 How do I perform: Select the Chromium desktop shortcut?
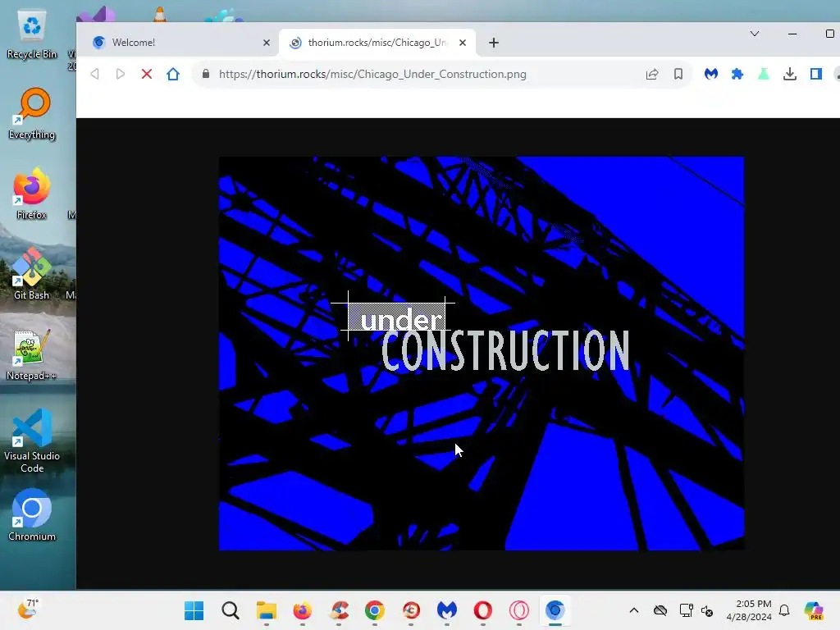click(x=32, y=515)
